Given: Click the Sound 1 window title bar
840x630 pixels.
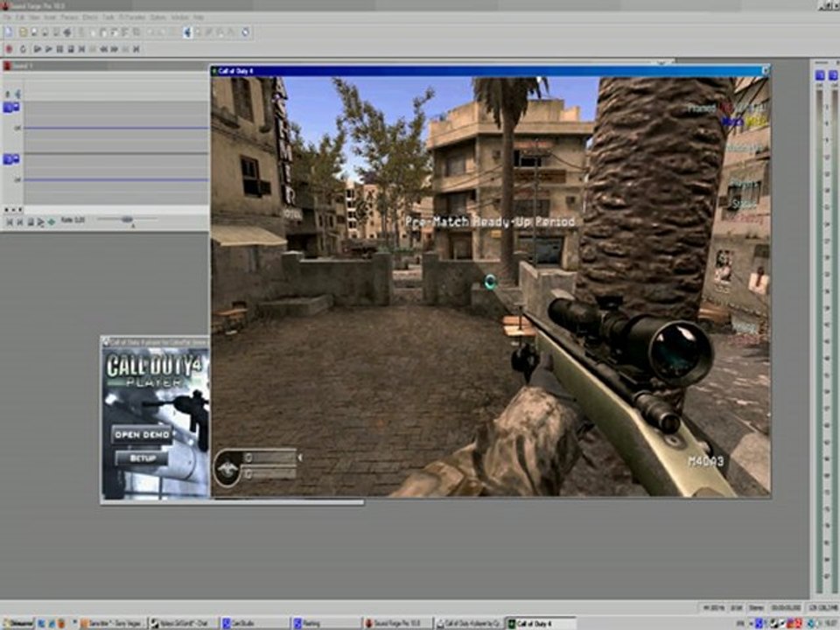Looking at the screenshot, I should (x=104, y=66).
